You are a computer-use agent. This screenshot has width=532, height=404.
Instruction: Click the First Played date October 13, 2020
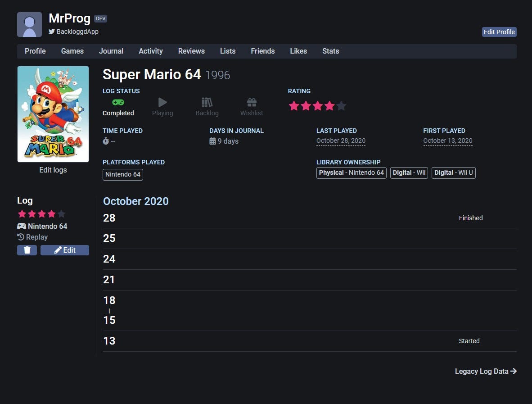click(x=447, y=141)
